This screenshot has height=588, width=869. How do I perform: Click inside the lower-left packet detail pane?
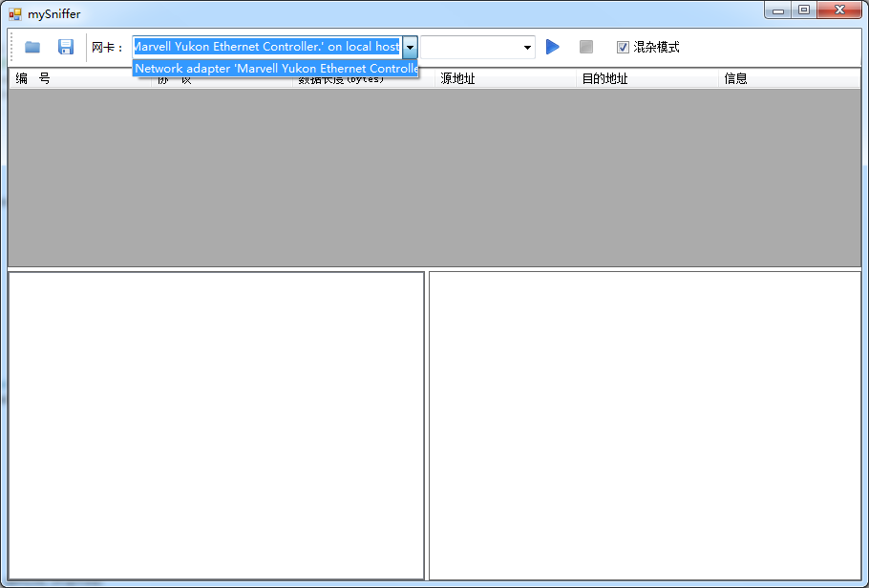click(216, 426)
